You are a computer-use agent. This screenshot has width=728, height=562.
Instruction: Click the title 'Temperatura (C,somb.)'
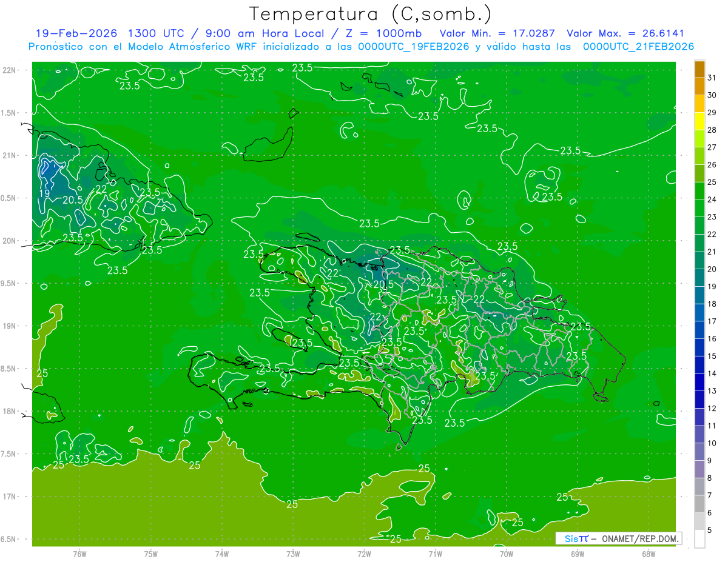(370, 14)
